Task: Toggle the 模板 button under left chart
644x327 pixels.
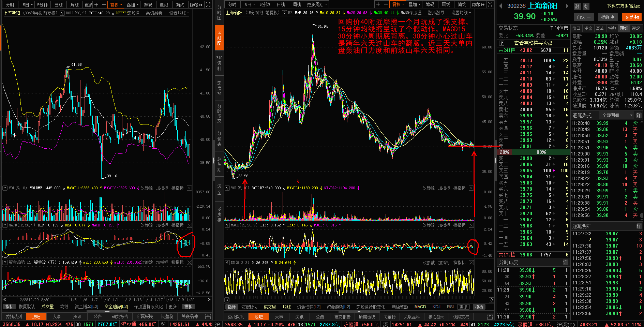Action: coord(189,307)
